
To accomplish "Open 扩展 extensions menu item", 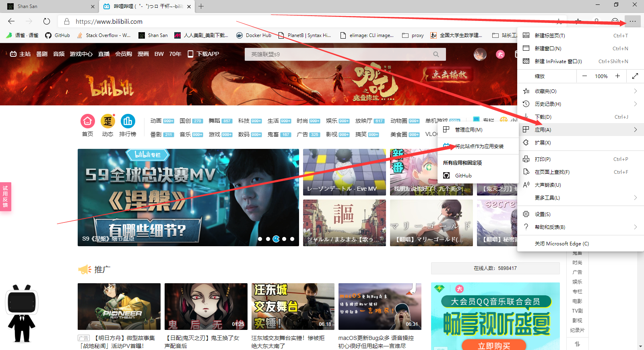I will (x=580, y=142).
